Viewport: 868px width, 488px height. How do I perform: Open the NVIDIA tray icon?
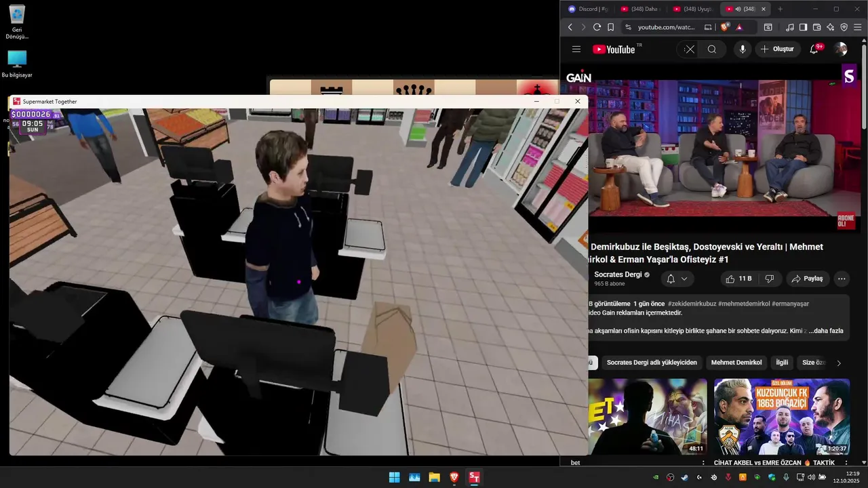pyautogui.click(x=656, y=477)
